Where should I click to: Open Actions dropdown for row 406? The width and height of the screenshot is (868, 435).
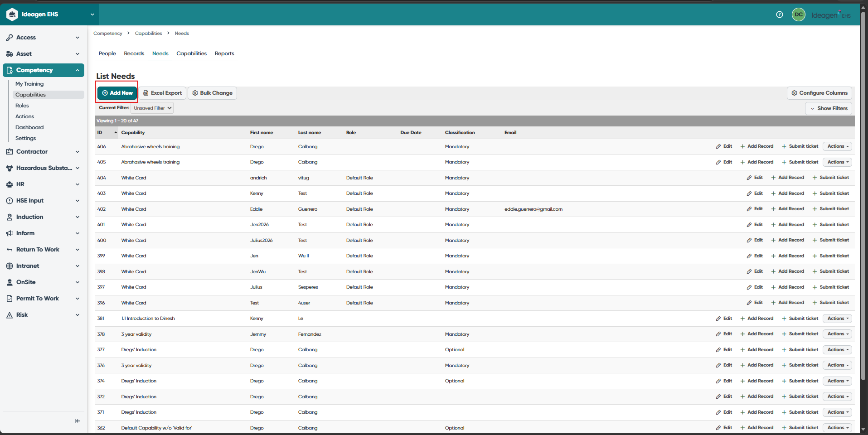[x=837, y=146]
